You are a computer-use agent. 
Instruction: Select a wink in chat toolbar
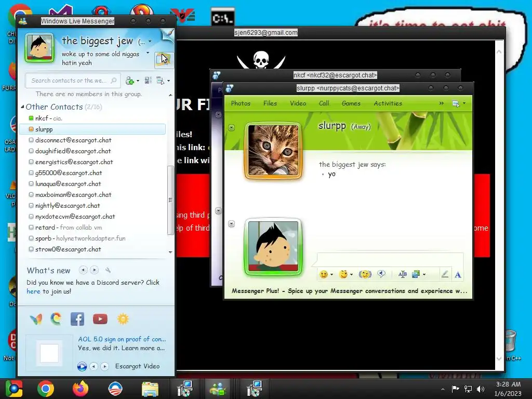coord(343,274)
